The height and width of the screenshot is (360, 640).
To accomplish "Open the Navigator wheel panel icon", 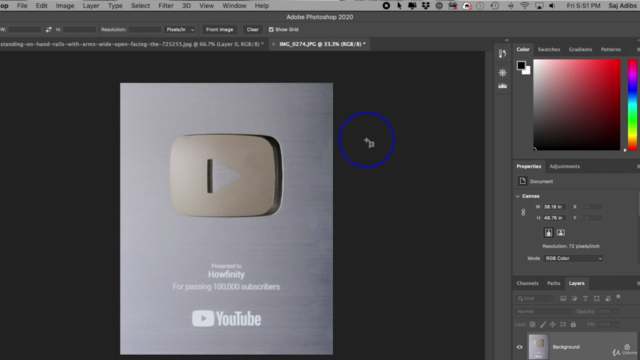I will (502, 73).
